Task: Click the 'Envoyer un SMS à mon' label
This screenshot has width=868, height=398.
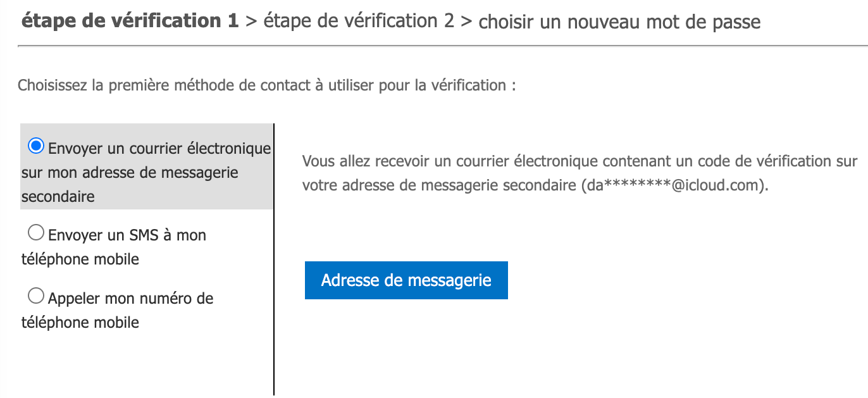Action: [x=127, y=235]
